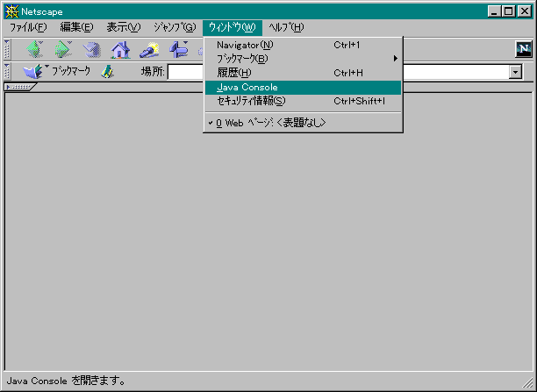
Task: Choose Navigator(N) from the menu
Action: [303, 45]
